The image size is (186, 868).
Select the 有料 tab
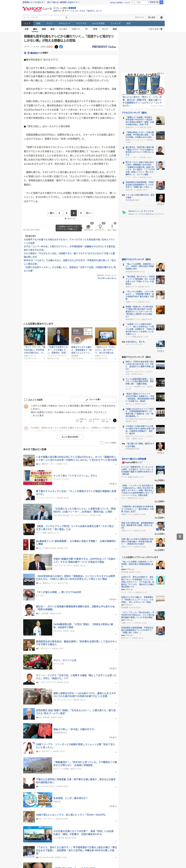(x=128, y=24)
